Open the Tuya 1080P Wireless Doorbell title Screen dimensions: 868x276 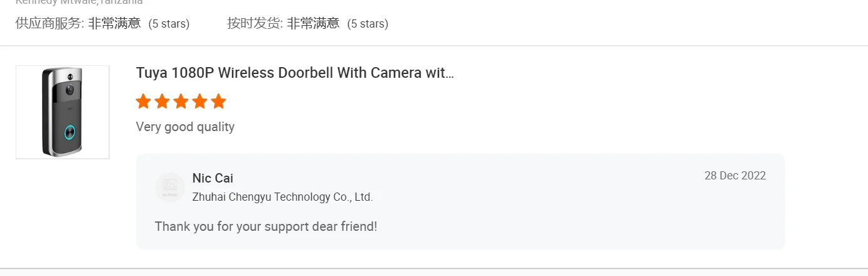(x=295, y=73)
